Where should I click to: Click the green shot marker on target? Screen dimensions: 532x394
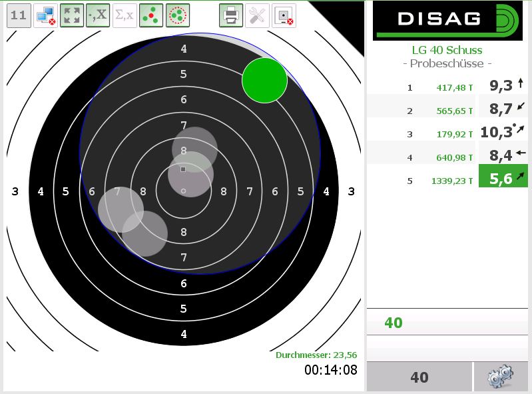tap(264, 81)
